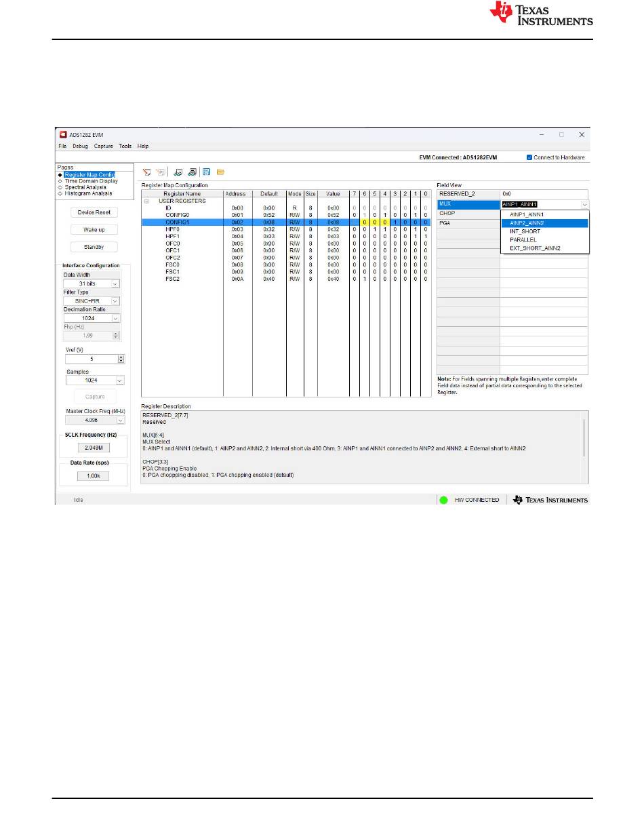The image size is (644, 839).
Task: Click the Vref (V) stepper arrows
Action: point(121,359)
